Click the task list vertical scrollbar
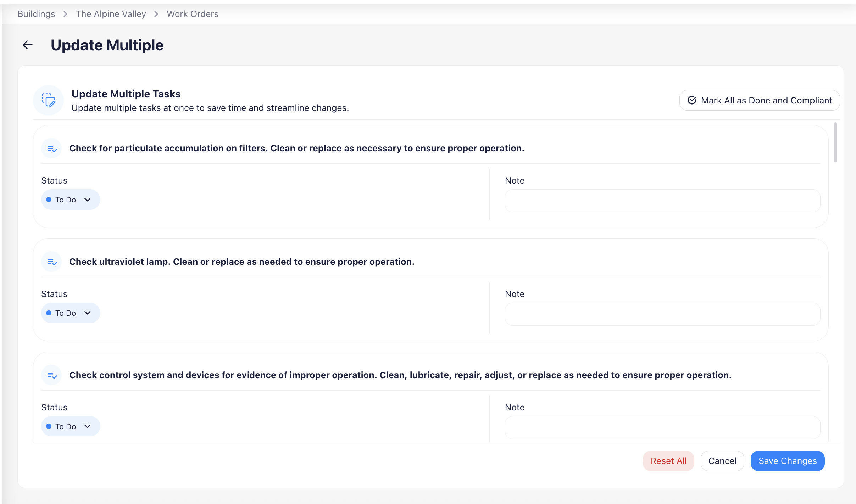The image size is (856, 504). click(x=835, y=142)
